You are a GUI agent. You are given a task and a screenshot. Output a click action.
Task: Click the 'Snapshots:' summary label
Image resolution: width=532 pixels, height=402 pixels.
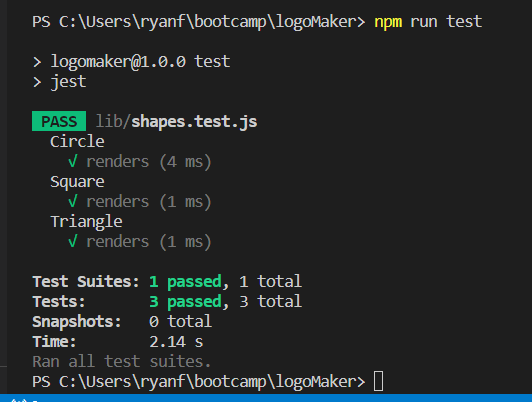point(77,322)
